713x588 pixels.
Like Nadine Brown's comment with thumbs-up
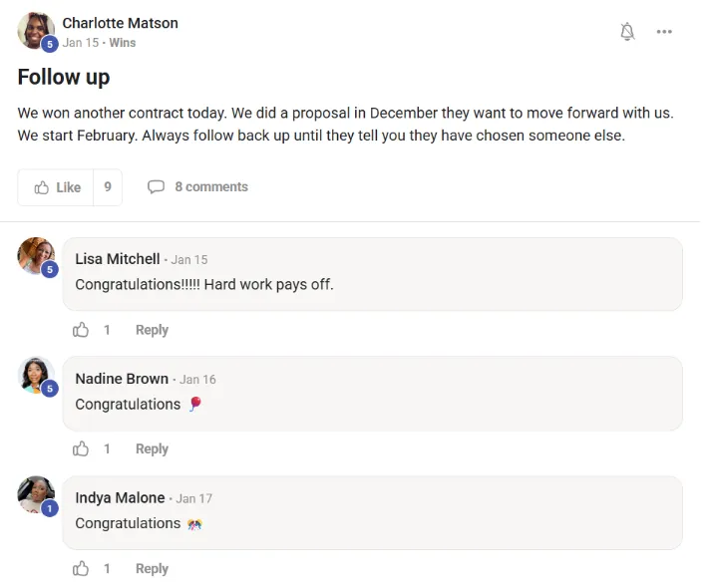click(x=81, y=449)
